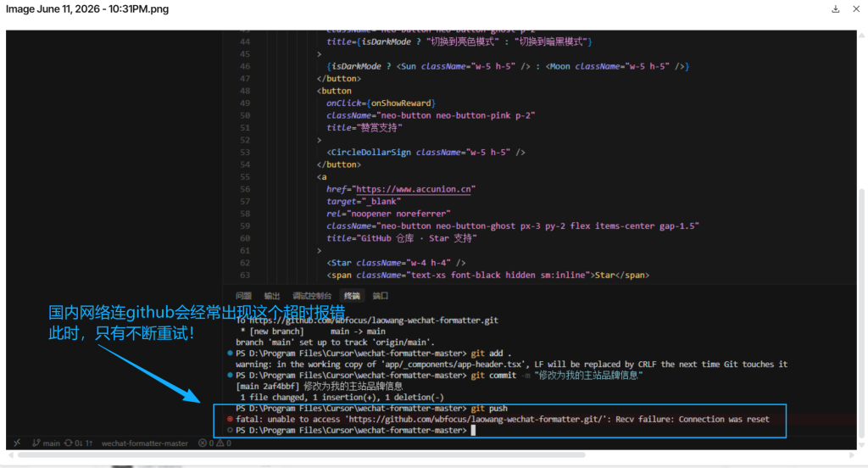The height and width of the screenshot is (468, 868).
Task: Select the 终端 panel tab
Action: pos(352,296)
